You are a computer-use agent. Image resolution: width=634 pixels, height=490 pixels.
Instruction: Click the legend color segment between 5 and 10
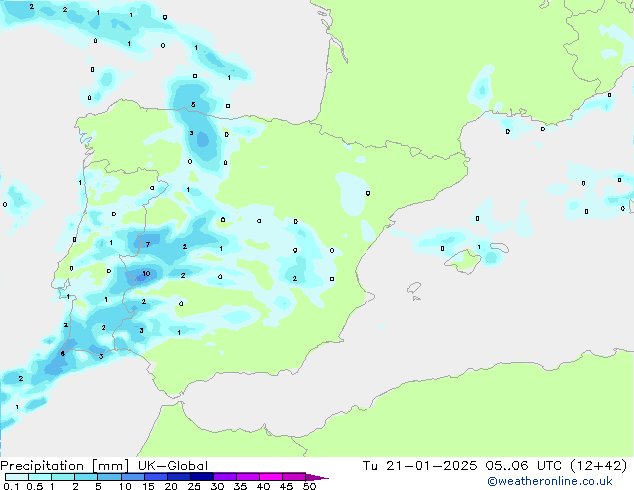click(109, 477)
